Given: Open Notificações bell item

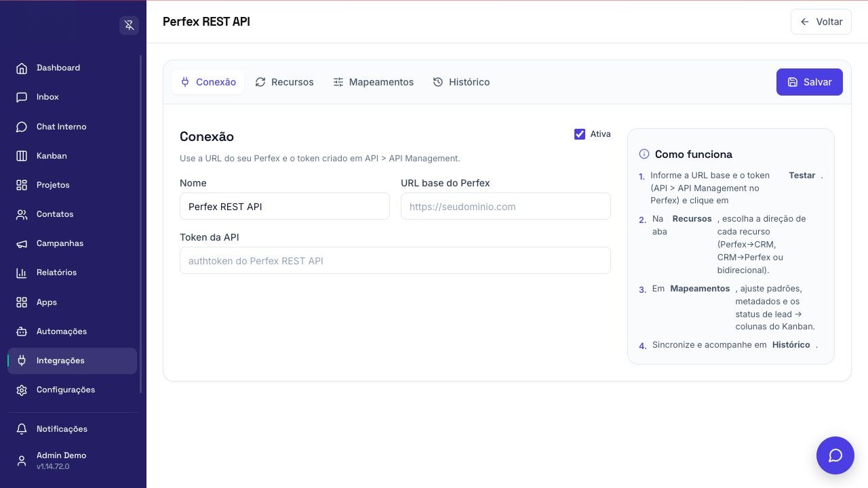Looking at the screenshot, I should pyautogui.click(x=72, y=429).
